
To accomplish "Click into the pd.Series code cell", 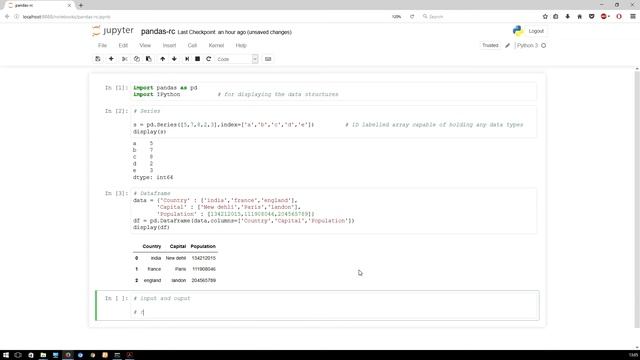I will coord(333,122).
